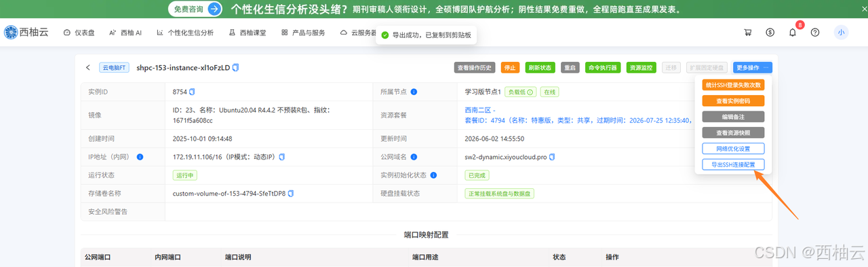Open the billing dollar icon

coord(770,32)
